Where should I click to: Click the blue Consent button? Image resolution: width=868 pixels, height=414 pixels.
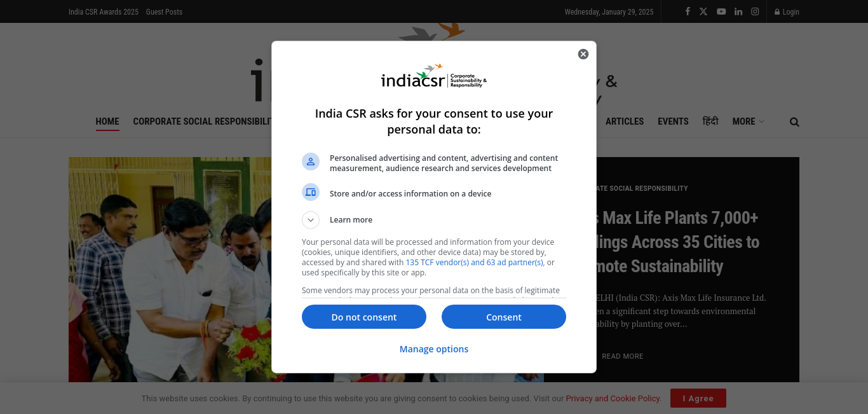[x=504, y=317]
